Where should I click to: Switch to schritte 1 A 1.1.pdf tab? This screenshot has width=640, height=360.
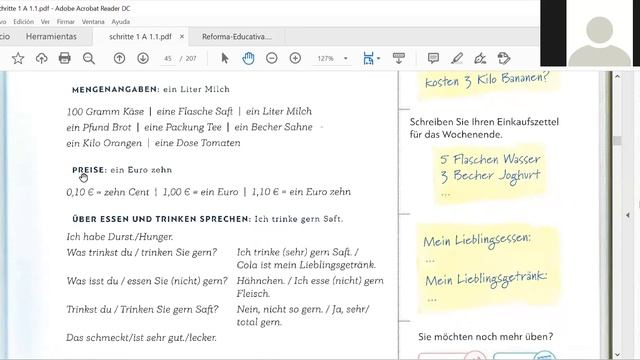(x=140, y=36)
